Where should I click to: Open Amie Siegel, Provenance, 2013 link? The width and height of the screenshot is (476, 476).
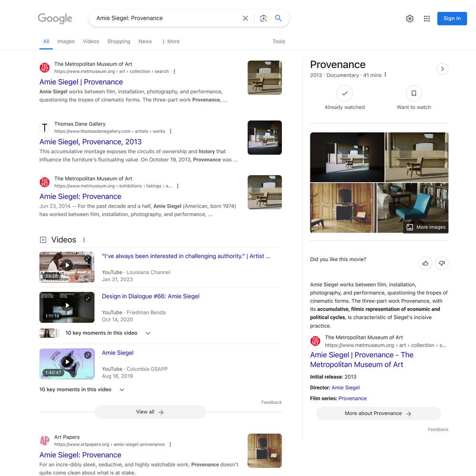pyautogui.click(x=90, y=142)
